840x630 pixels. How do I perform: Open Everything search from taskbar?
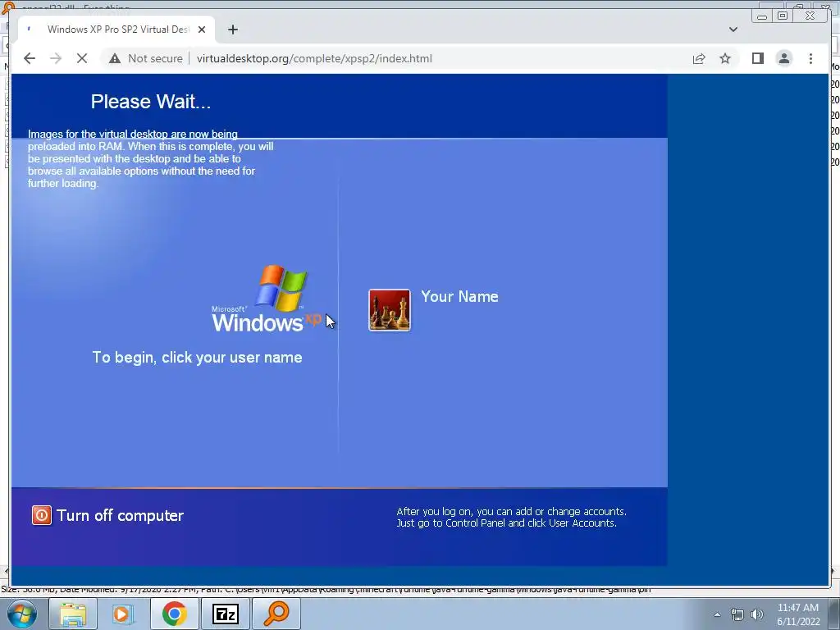point(276,614)
